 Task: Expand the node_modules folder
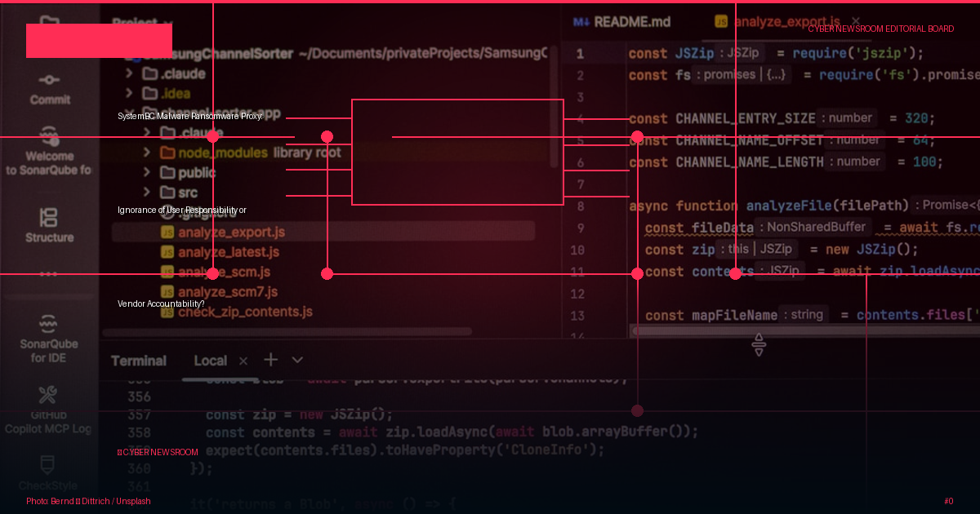coord(146,153)
